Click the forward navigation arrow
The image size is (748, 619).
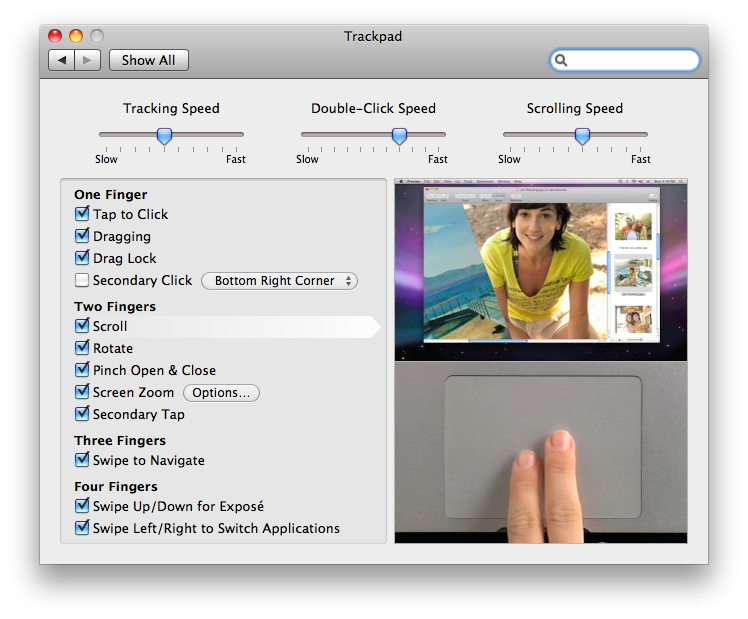pos(87,60)
